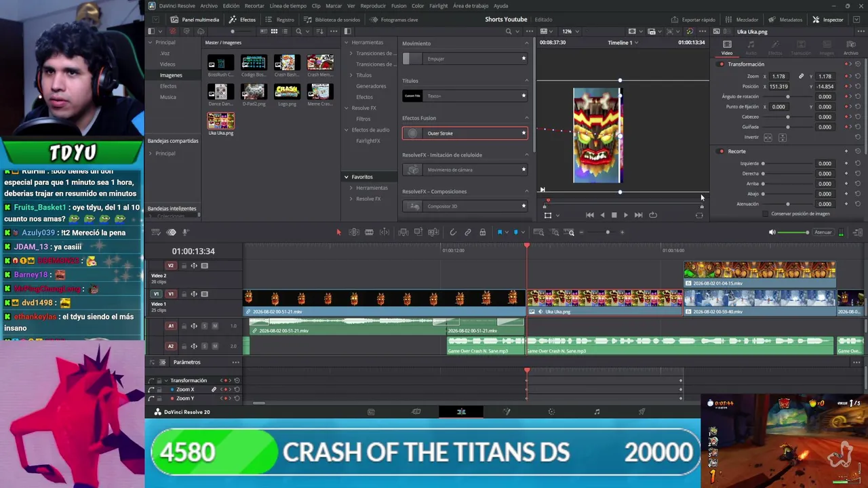Reset the Recorte section
This screenshot has height=488, width=868.
(858, 151)
